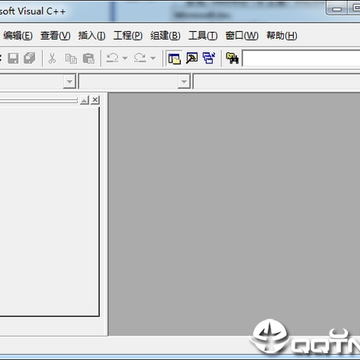The image size is (360, 360).
Task: Open the 组建(B) menu
Action: click(165, 36)
